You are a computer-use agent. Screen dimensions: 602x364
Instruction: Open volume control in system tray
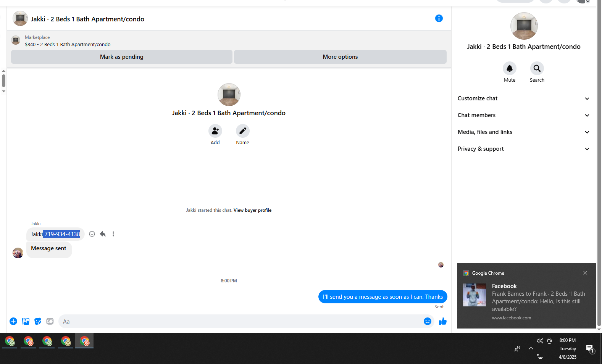click(x=540, y=341)
